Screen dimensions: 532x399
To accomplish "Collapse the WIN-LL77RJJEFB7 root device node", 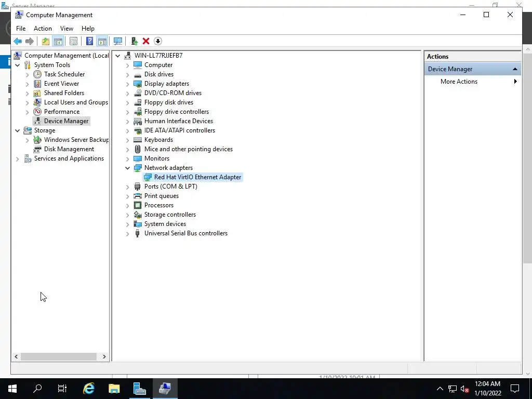I will 118,56.
